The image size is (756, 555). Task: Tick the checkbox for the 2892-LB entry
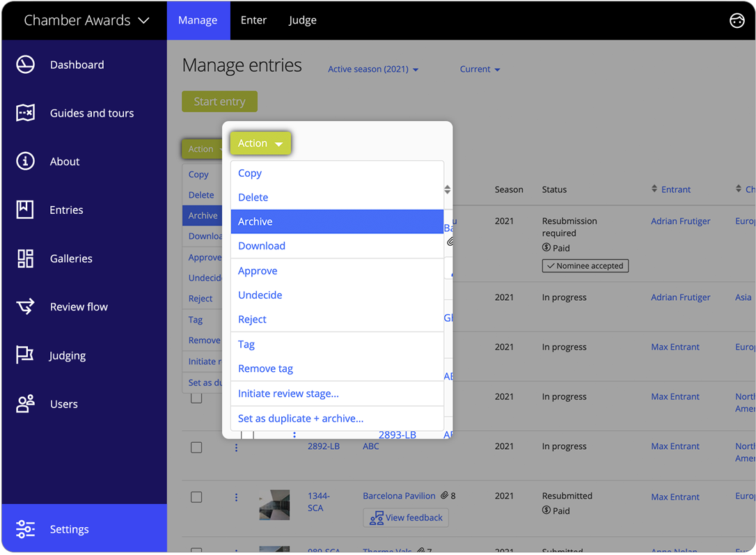click(196, 447)
